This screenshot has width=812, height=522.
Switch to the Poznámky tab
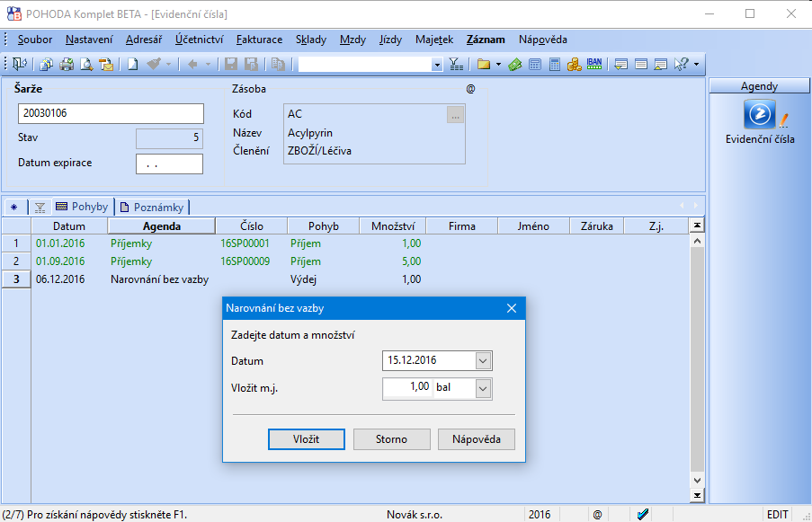point(152,208)
